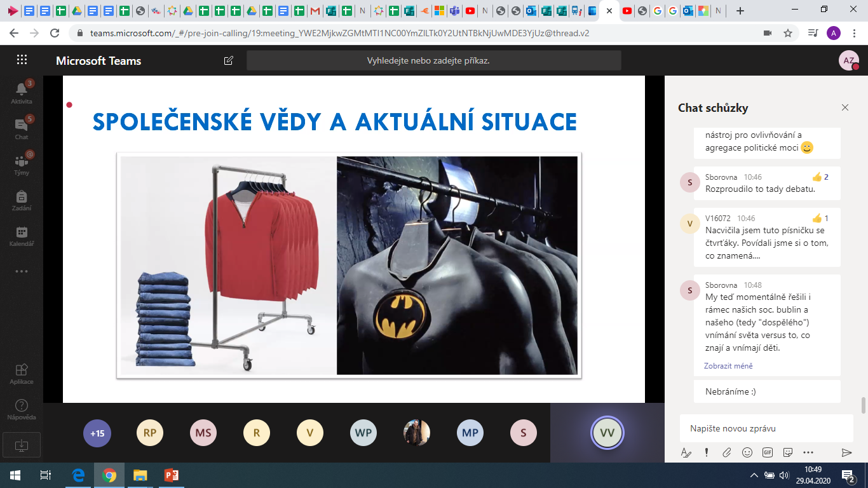Screen dimensions: 868x488
Task: Click the chat panel scrollbar thumb
Action: tap(862, 405)
